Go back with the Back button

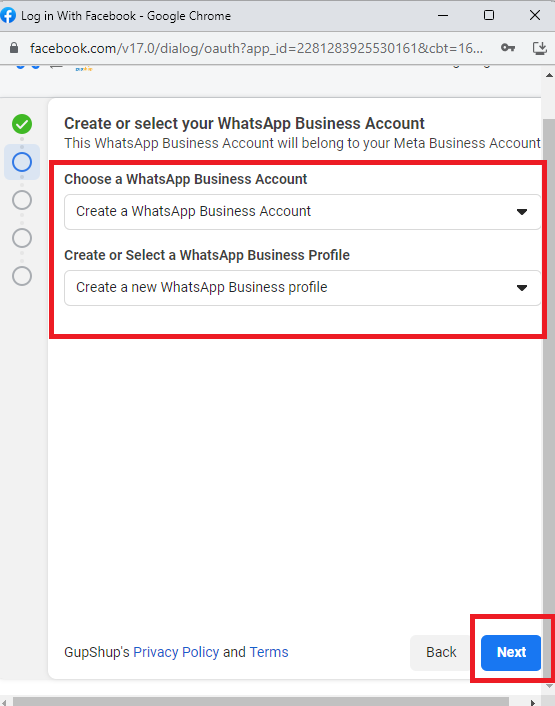[x=441, y=652]
